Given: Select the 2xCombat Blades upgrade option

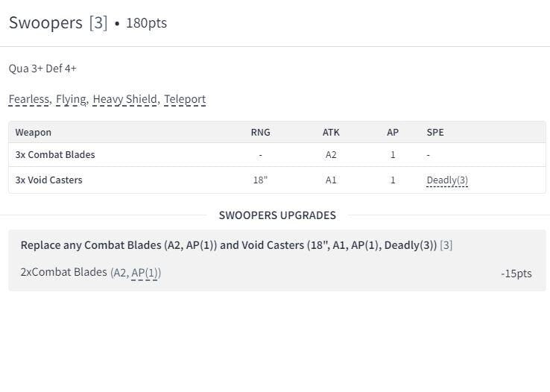Looking at the screenshot, I should tap(64, 273).
